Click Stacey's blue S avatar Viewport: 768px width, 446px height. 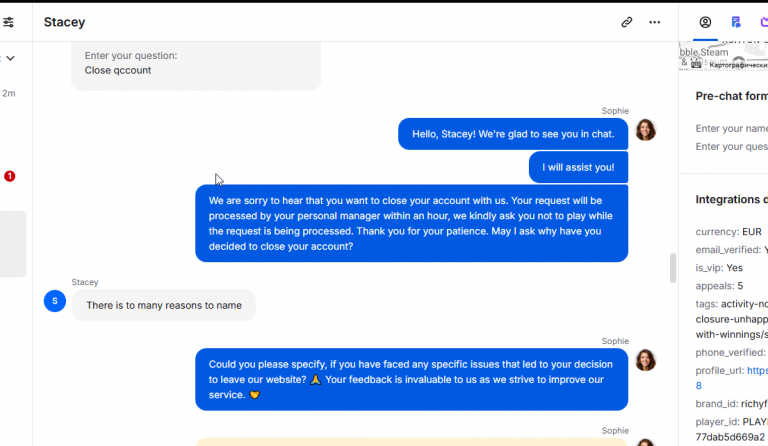point(55,301)
